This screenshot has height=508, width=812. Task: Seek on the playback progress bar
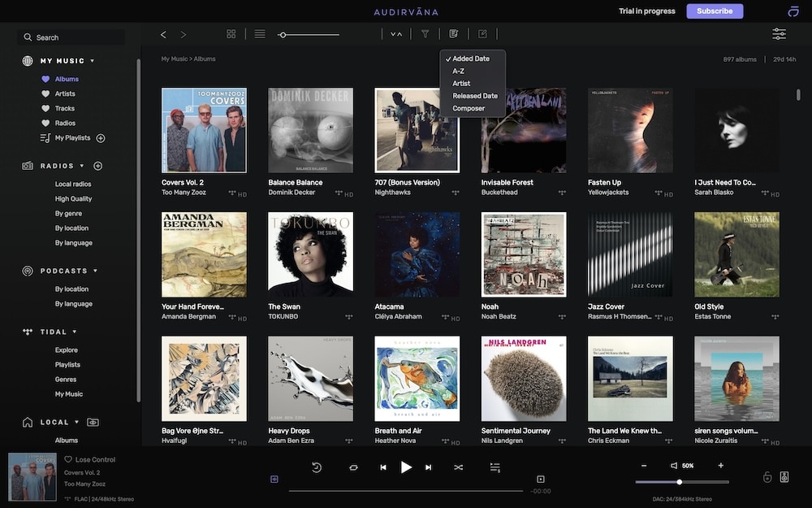[405, 491]
